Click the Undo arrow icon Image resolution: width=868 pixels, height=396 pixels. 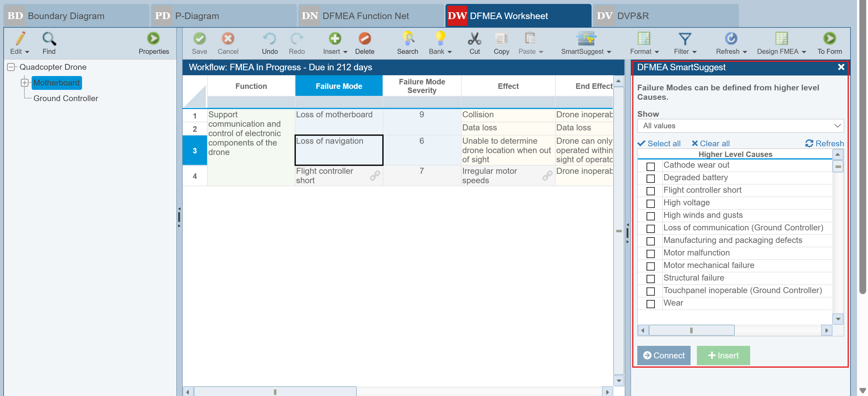(x=270, y=38)
